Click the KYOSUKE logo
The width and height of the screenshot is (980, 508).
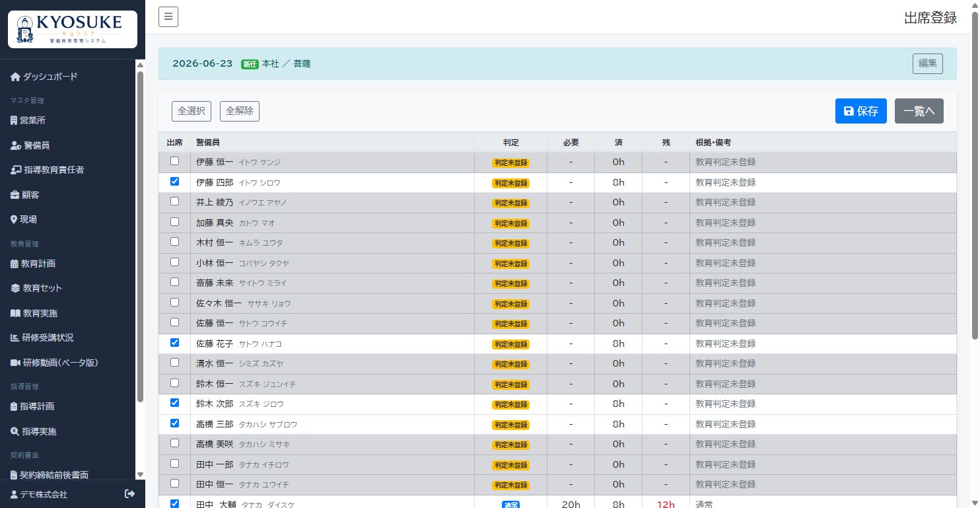coord(73,30)
